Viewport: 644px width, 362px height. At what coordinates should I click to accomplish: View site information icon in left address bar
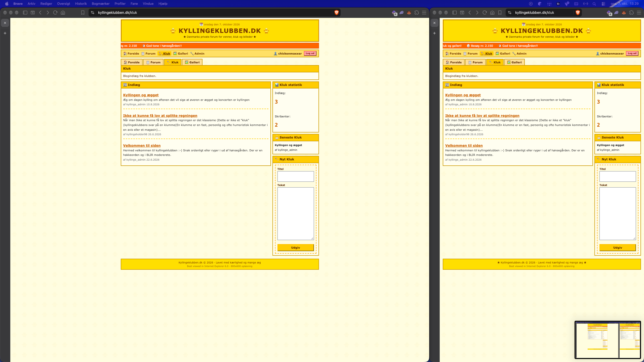93,13
